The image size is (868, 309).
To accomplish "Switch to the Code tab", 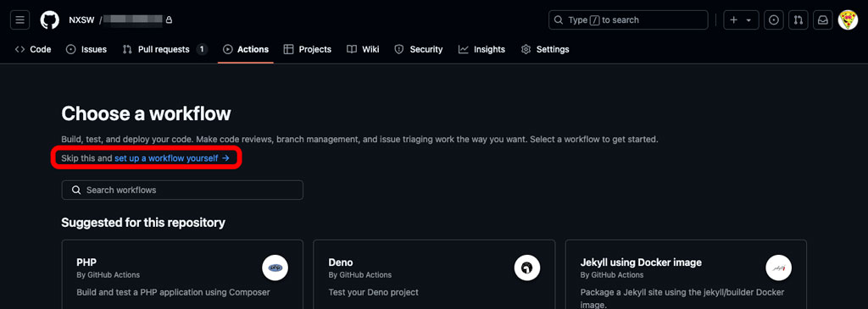I will (x=33, y=49).
